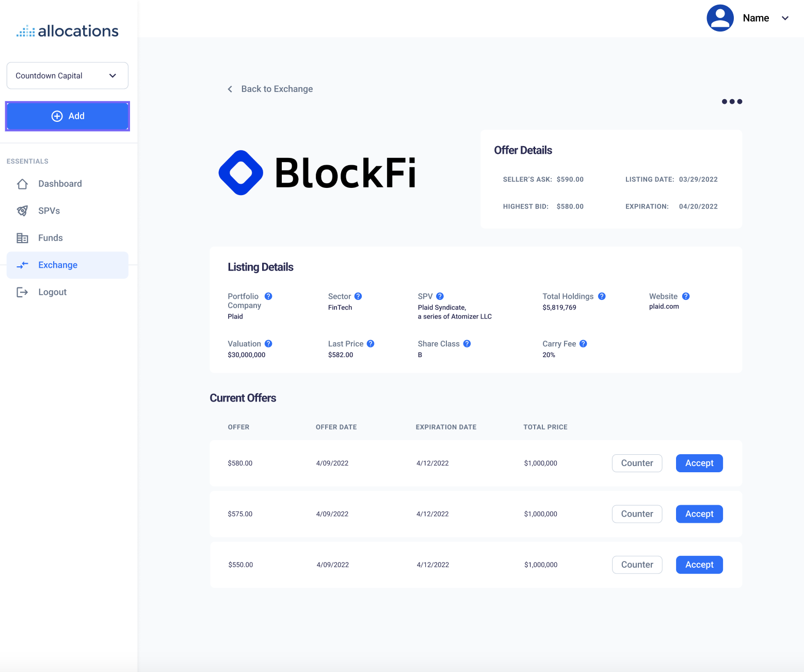Select the Dashboard home icon
Viewport: 804px width, 672px height.
tap(23, 184)
